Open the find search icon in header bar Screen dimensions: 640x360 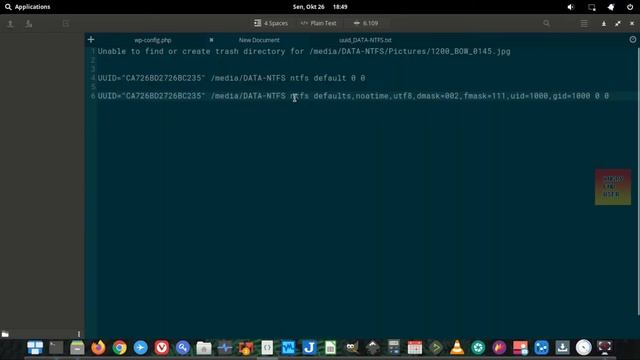(x=547, y=23)
